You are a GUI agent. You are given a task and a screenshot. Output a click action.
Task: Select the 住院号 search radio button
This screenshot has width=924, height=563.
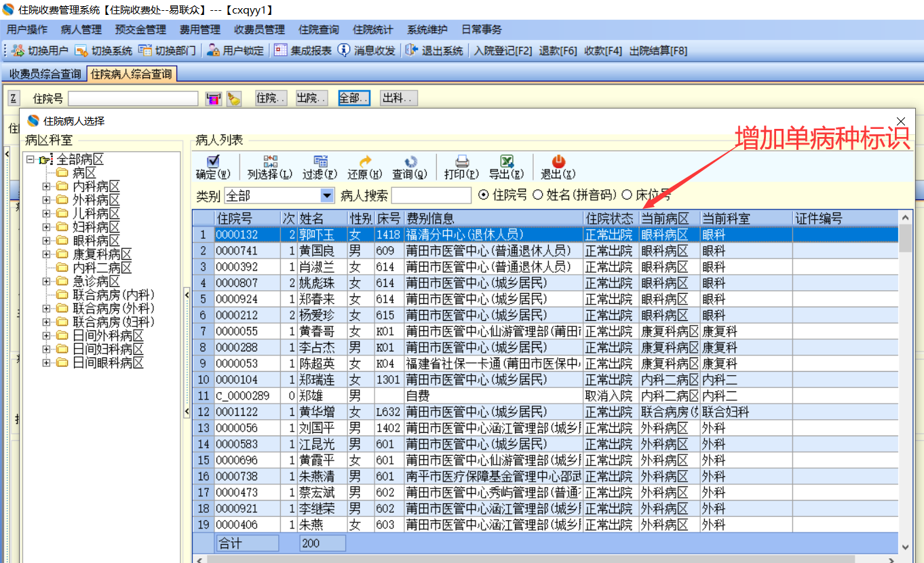tap(484, 195)
